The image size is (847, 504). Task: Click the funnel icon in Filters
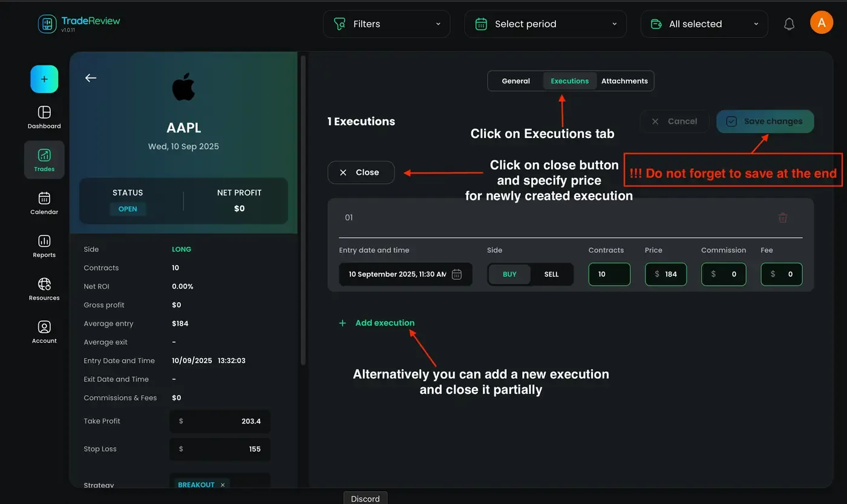340,24
